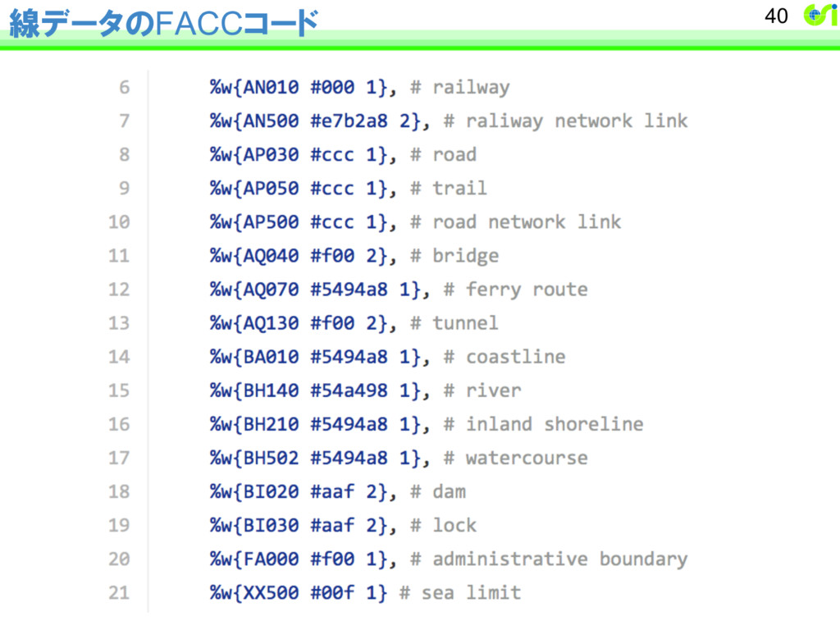Image resolution: width=840 pixels, height=630 pixels.
Task: Click line number 16 in gutter
Action: point(119,425)
